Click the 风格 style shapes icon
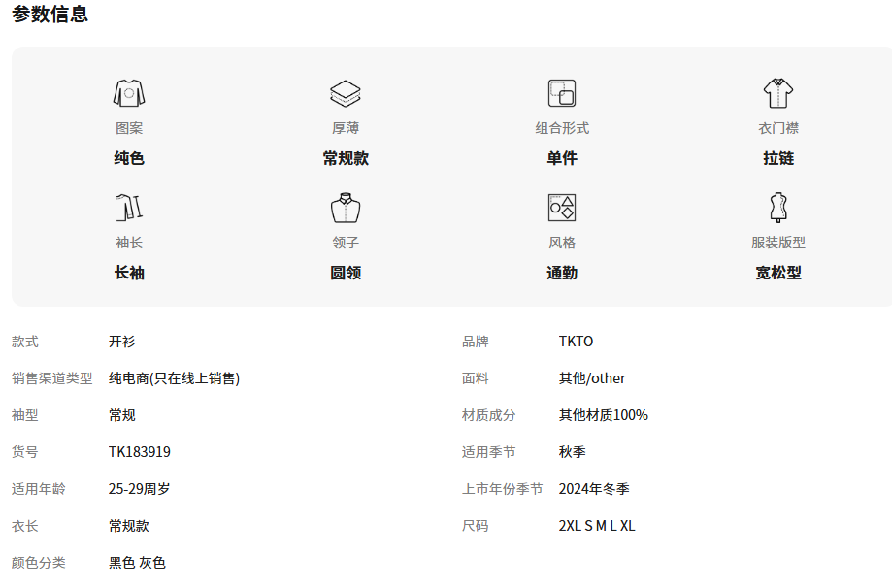This screenshot has height=588, width=892. pyautogui.click(x=562, y=208)
